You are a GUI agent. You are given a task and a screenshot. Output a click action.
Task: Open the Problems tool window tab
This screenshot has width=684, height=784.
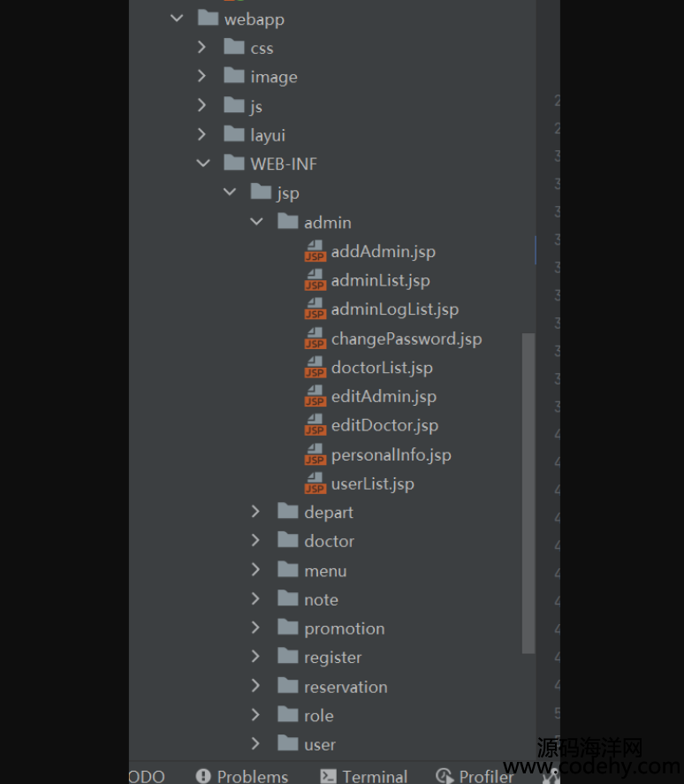(252, 776)
